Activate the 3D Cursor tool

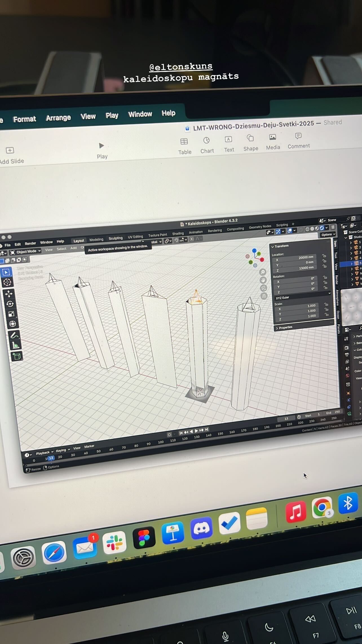[7, 282]
